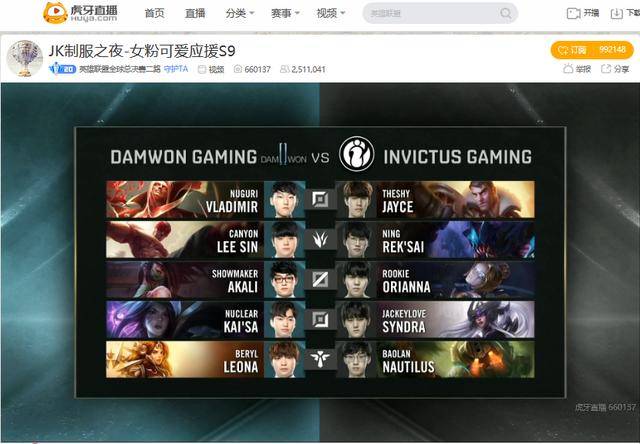
Task: Click Showmaker's player portrait
Action: (x=285, y=279)
